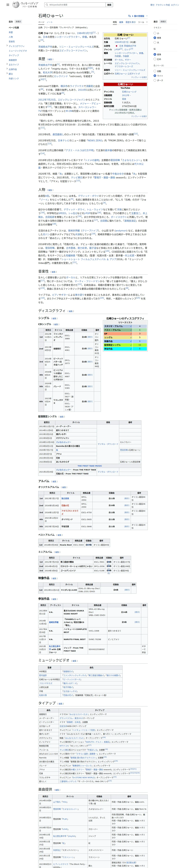Switch to the ページ tab

(x=41, y=22)
